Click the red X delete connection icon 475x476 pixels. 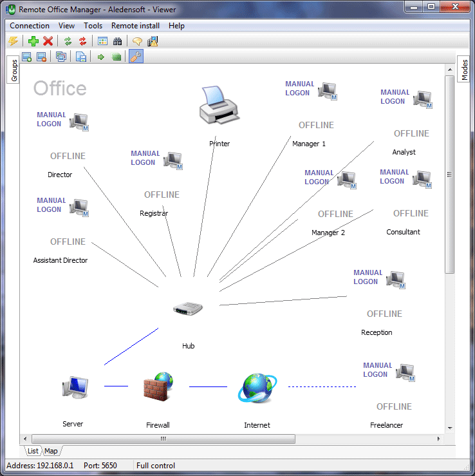click(x=48, y=41)
